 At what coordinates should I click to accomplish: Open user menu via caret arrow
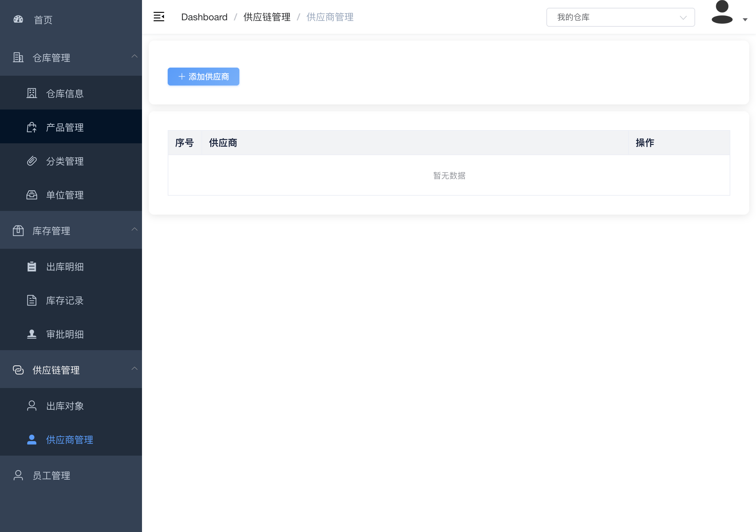tap(745, 20)
